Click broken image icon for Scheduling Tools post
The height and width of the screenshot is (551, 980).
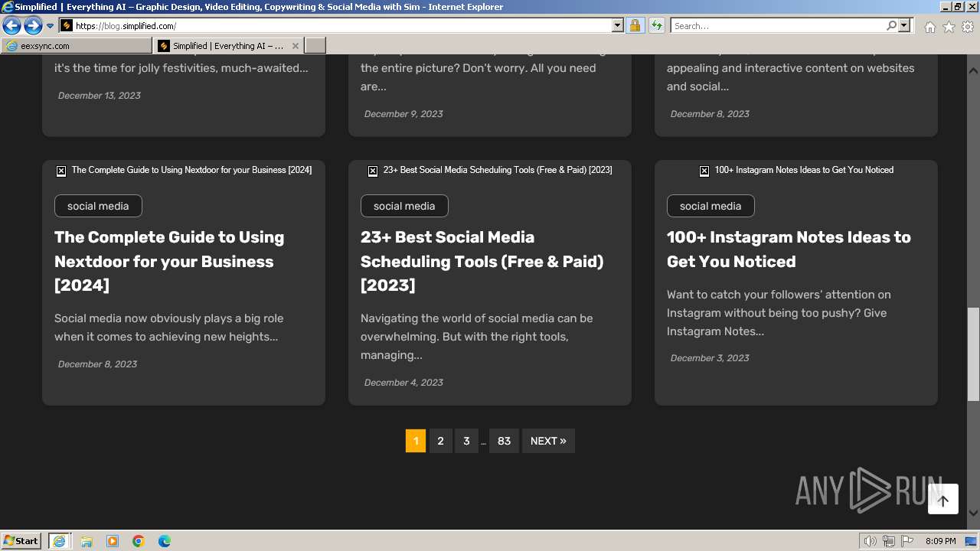coord(373,171)
